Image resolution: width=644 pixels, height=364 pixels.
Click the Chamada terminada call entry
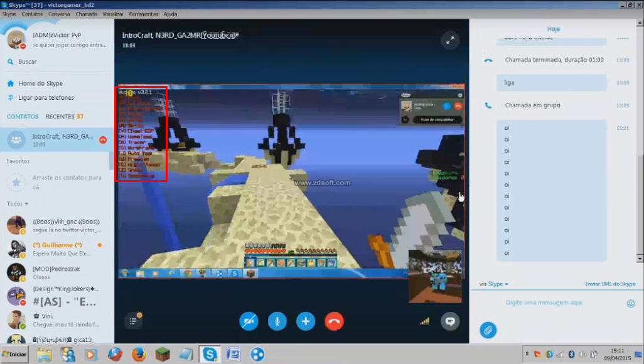click(554, 60)
